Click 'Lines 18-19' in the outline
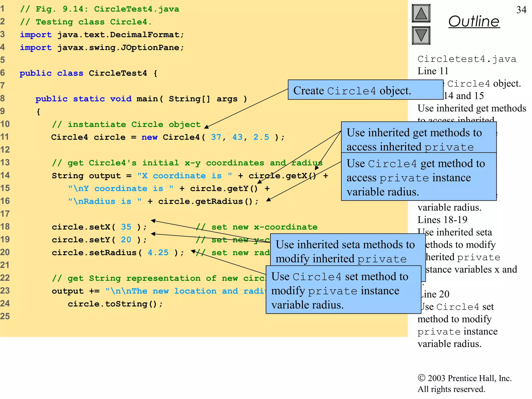 [442, 220]
